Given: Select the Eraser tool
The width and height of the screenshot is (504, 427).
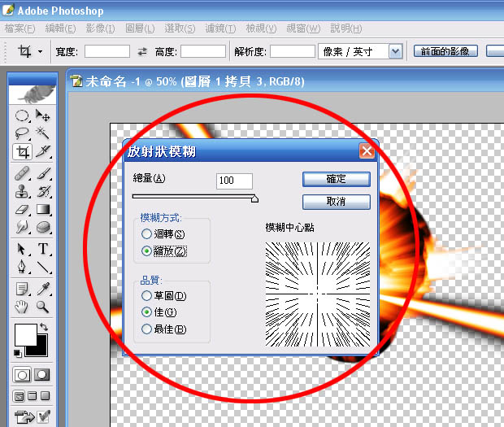Looking at the screenshot, I should click(x=22, y=209).
